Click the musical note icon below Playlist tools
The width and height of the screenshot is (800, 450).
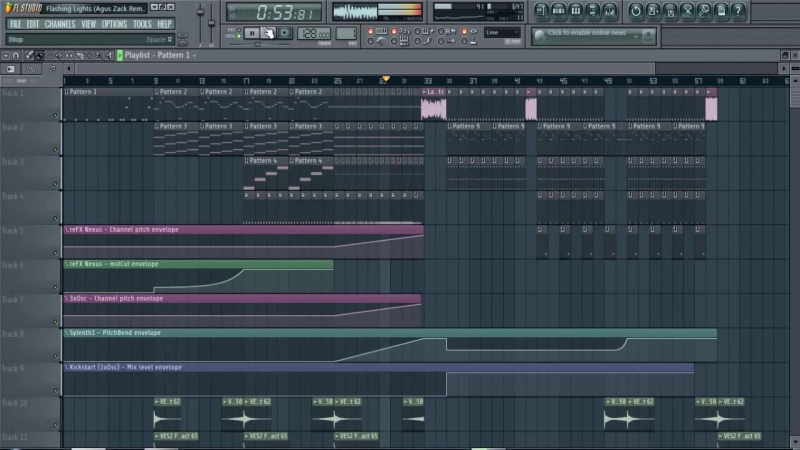(x=52, y=69)
